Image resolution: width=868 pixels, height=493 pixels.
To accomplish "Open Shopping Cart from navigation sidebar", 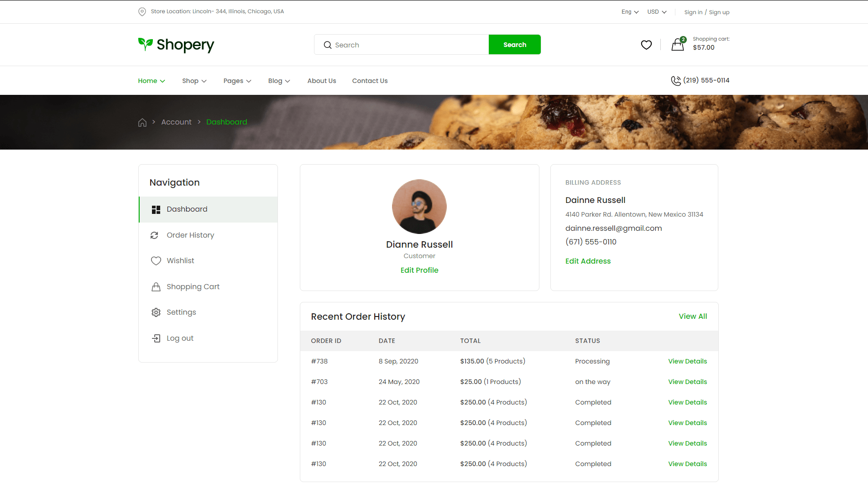I will pyautogui.click(x=193, y=287).
